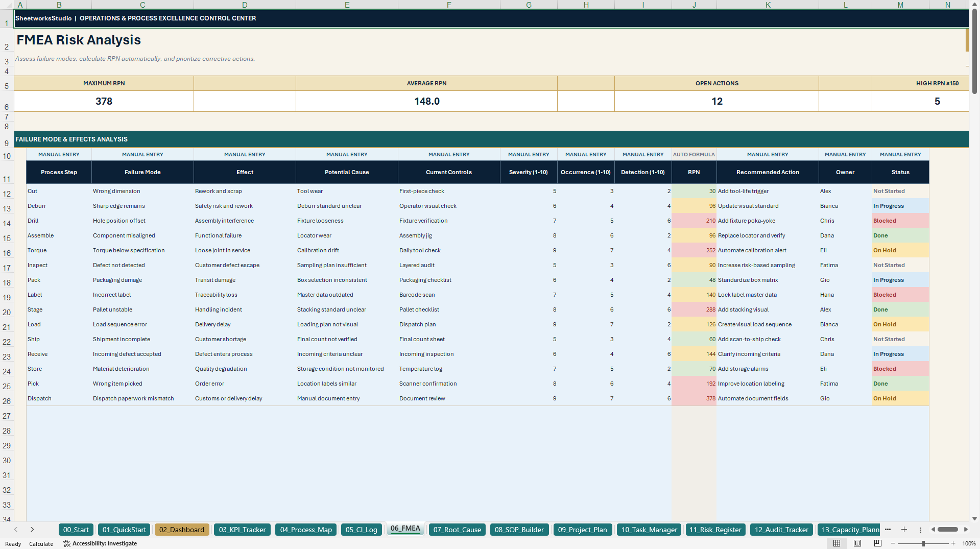Select the 06_FMEA sheet tab

[x=405, y=529]
